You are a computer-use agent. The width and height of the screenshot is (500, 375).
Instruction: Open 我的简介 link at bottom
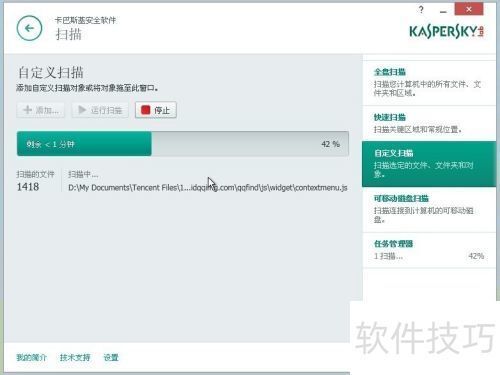click(31, 358)
